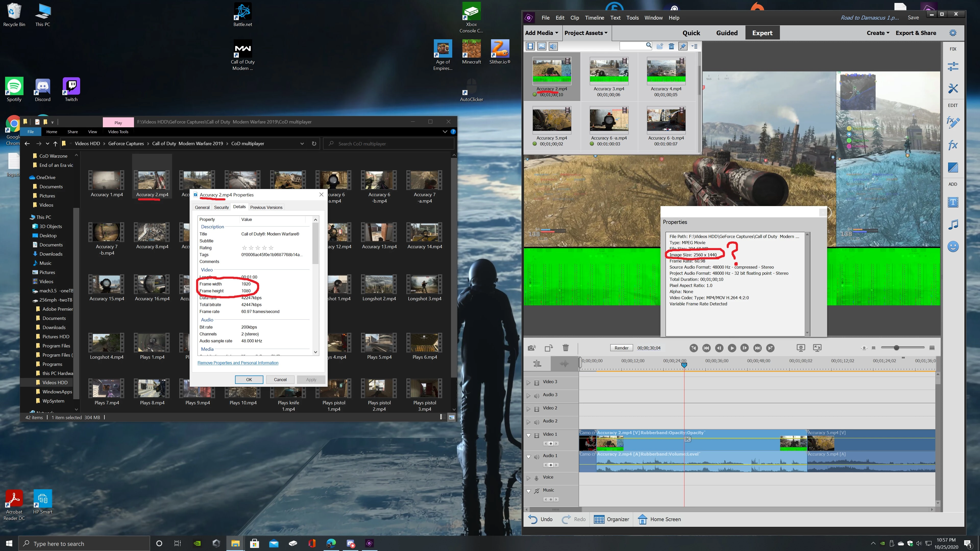Toggle the show still images filter
980x551 pixels.
(x=542, y=46)
